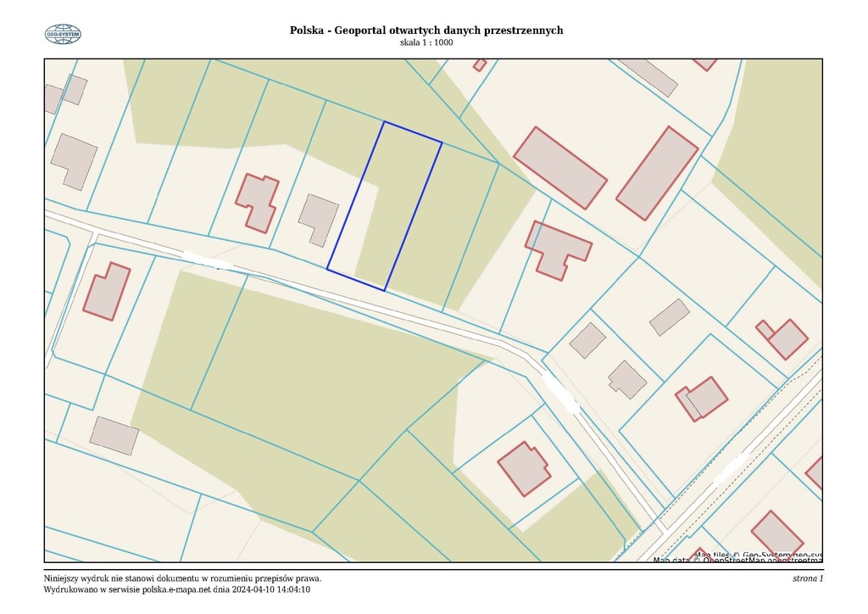This screenshot has width=868, height=614.
Task: Click the 'strona 1' page label
Action: [807, 578]
